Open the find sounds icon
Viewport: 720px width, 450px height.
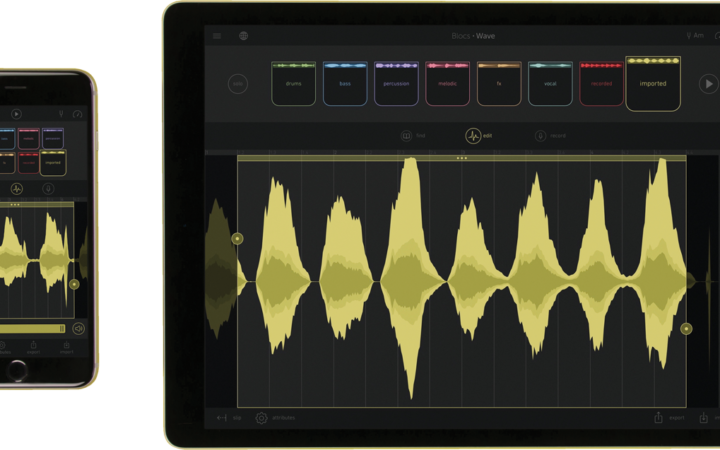[x=407, y=136]
